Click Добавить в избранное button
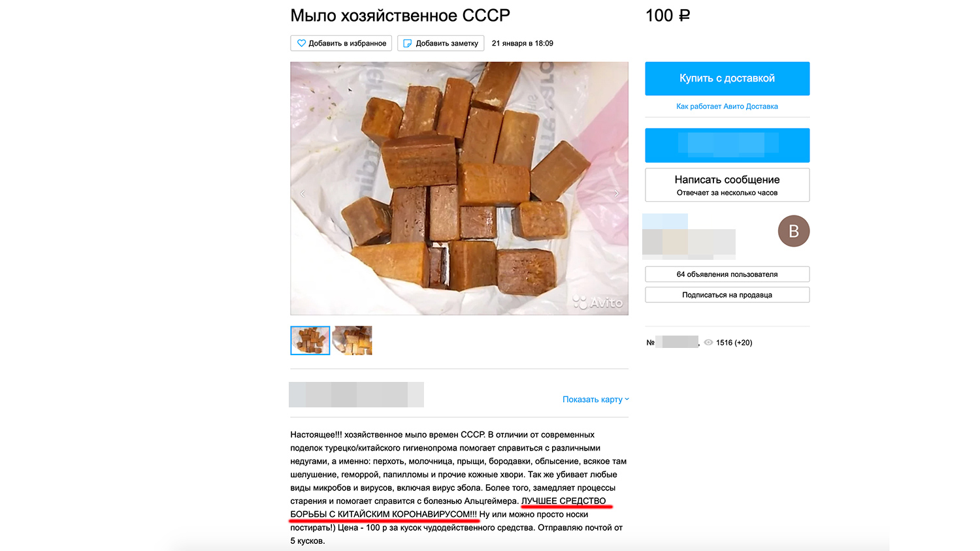Screen dimensions: 980x551 pyautogui.click(x=341, y=43)
